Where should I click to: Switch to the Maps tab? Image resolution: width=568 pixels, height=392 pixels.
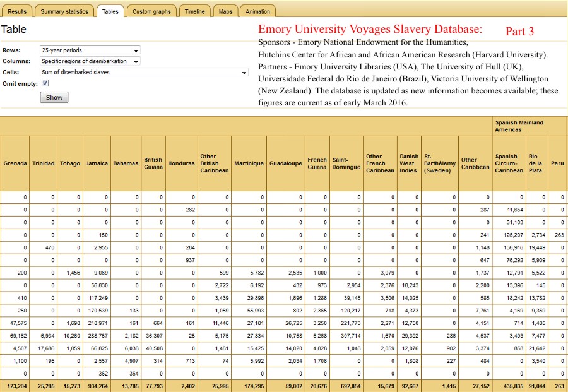(226, 11)
